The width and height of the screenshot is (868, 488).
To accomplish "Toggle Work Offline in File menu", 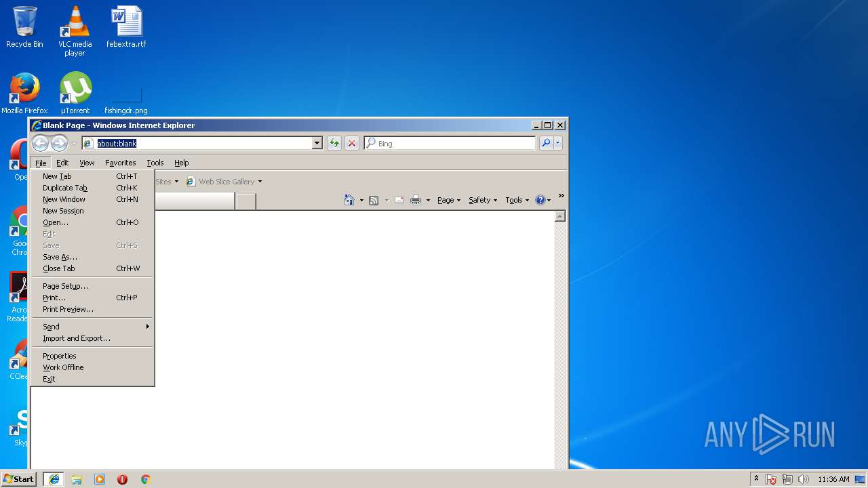I will tap(92, 367).
